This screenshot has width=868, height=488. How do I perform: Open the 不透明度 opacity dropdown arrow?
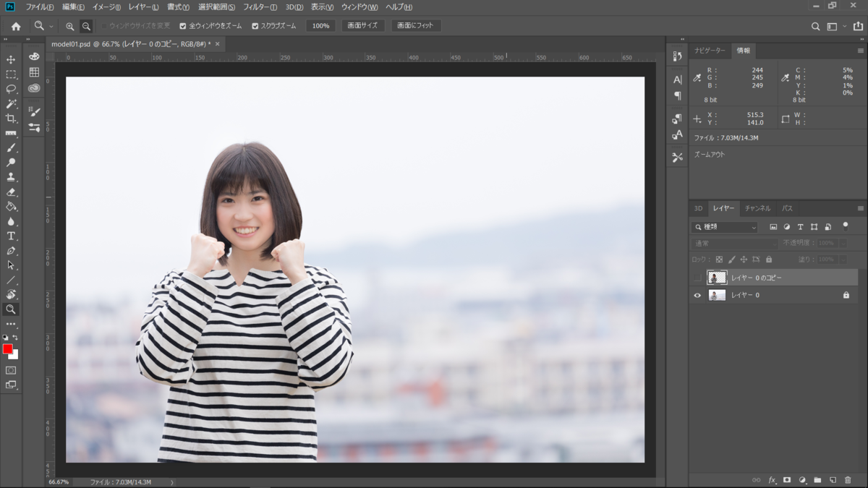pos(843,243)
